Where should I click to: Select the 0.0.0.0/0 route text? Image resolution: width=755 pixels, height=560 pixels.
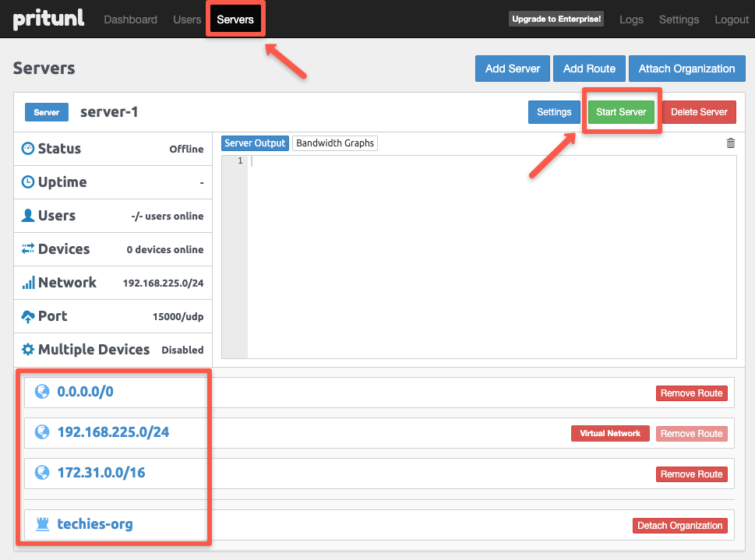(x=85, y=392)
